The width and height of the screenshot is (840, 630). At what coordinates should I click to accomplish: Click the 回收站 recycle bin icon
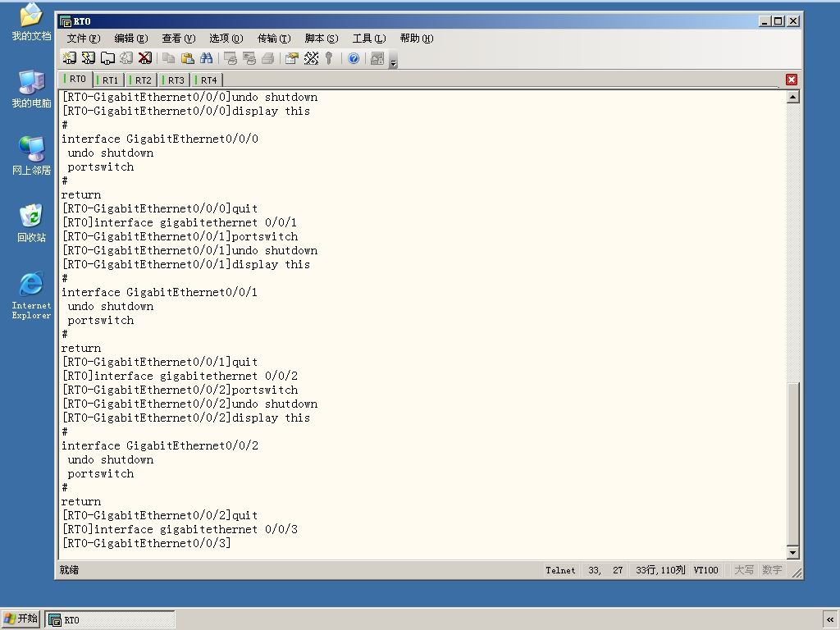pyautogui.click(x=31, y=223)
